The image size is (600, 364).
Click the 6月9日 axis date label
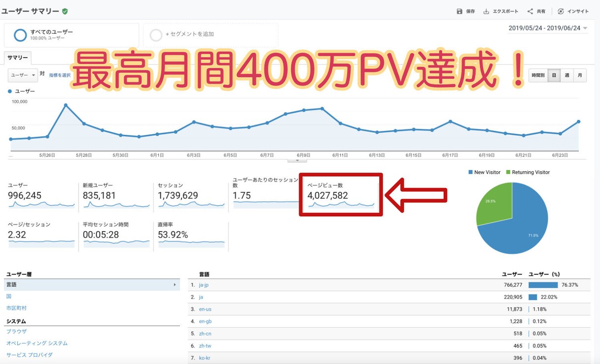[304, 155]
